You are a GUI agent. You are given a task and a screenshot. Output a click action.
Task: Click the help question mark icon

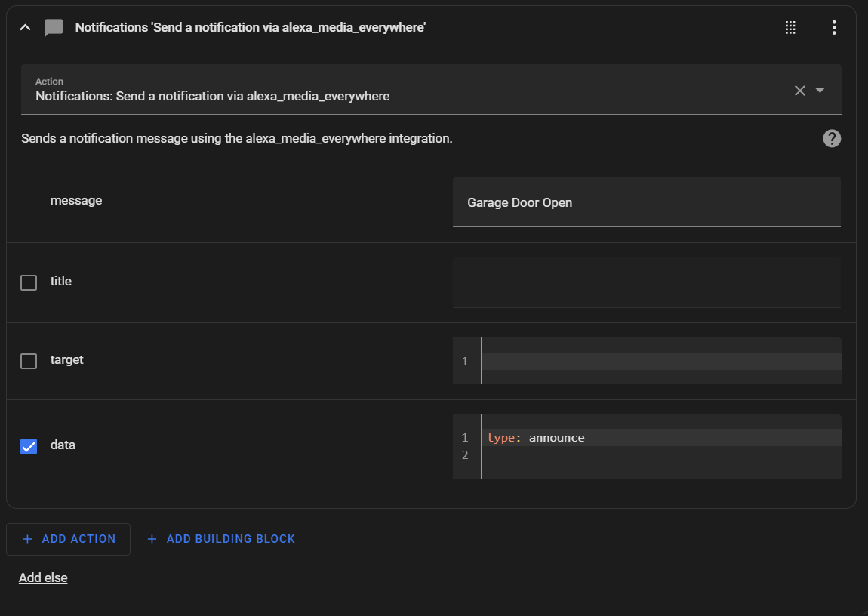[832, 138]
